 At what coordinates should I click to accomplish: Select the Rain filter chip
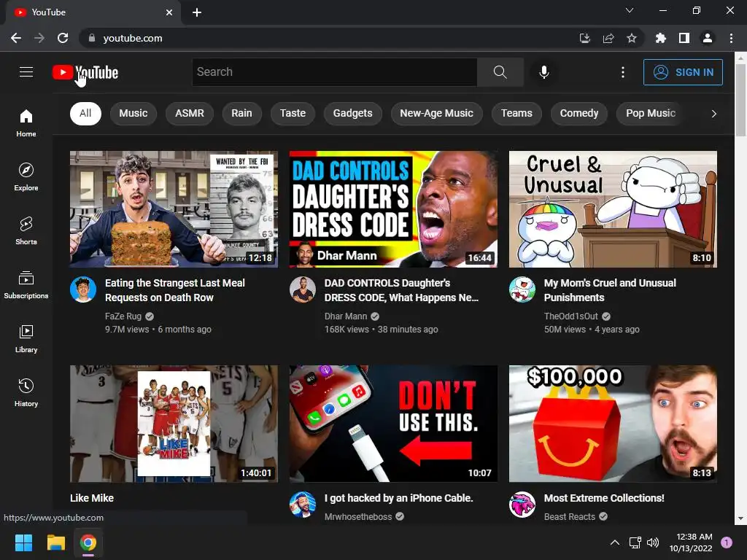click(x=241, y=113)
